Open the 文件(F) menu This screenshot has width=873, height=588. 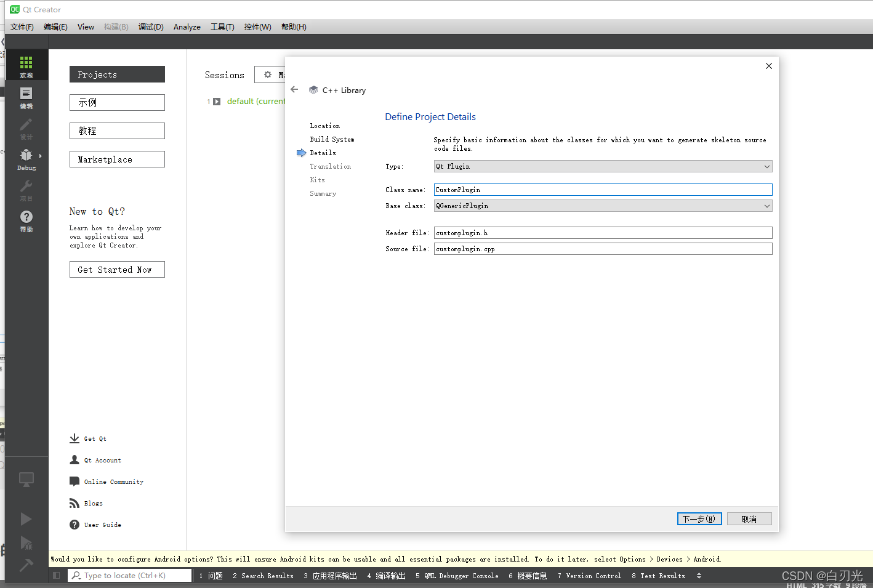tap(22, 26)
